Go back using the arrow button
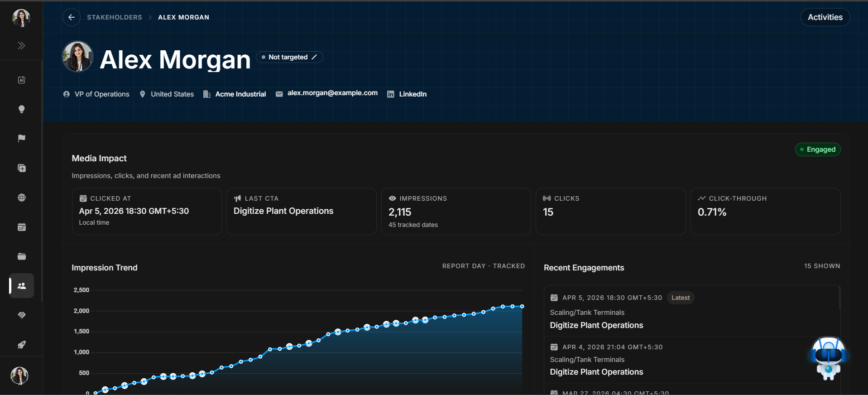868x395 pixels. [x=72, y=17]
